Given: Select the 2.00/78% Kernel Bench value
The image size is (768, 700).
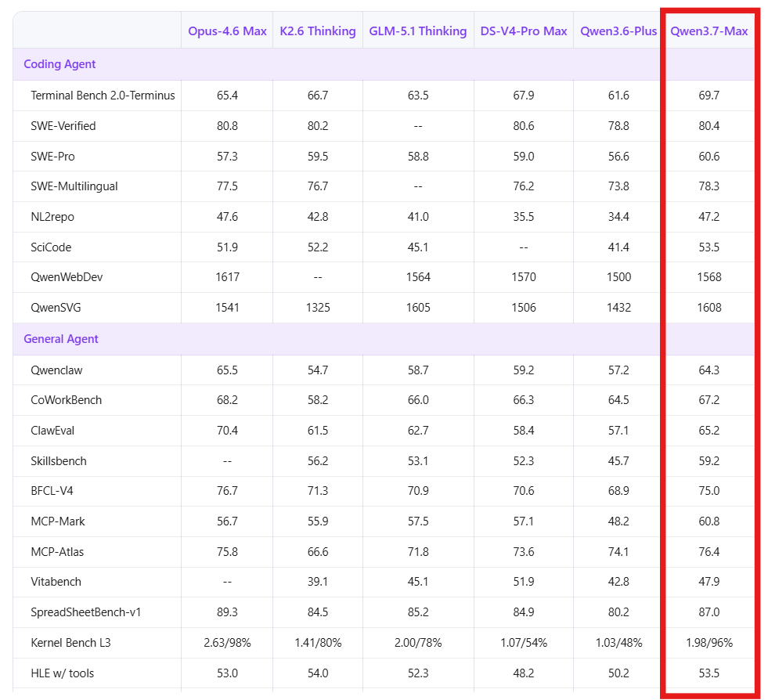Looking at the screenshot, I should 418,642.
